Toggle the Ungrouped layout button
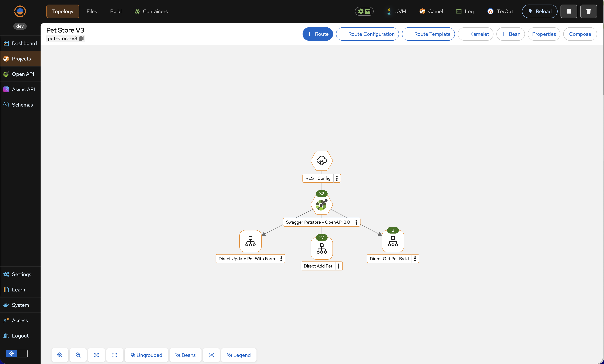The width and height of the screenshot is (604, 364). (146, 355)
